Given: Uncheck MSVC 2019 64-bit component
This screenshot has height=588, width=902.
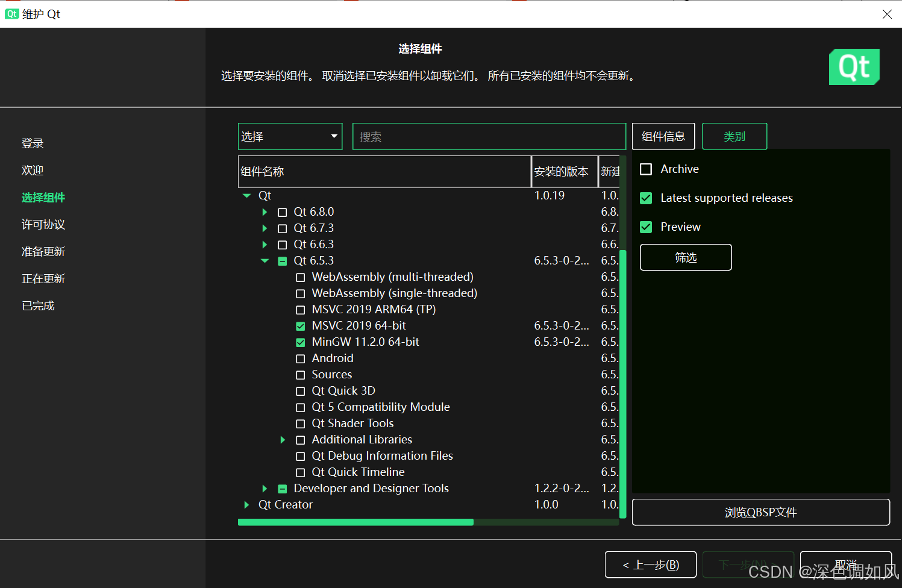Looking at the screenshot, I should 300,326.
